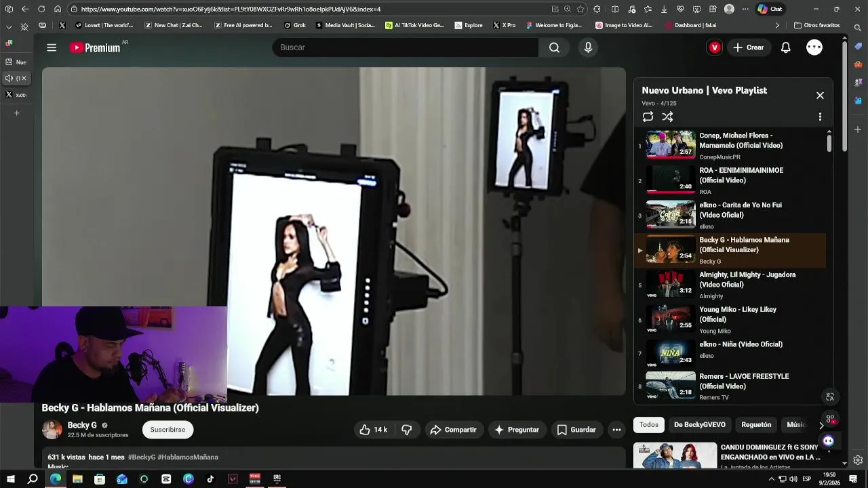The image size is (868, 488).
Task: Focus the Buscar search field
Action: click(406, 47)
